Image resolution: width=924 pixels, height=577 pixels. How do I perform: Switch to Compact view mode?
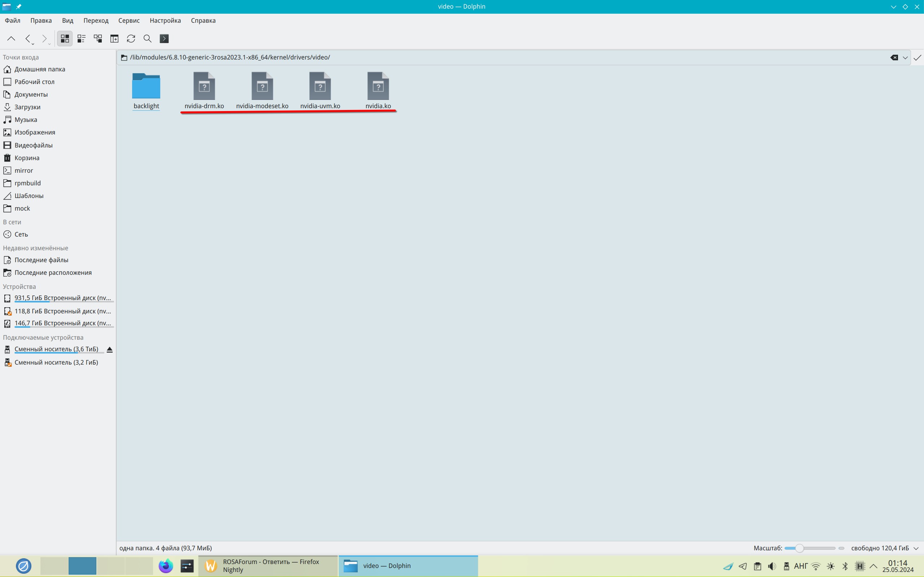click(x=81, y=39)
